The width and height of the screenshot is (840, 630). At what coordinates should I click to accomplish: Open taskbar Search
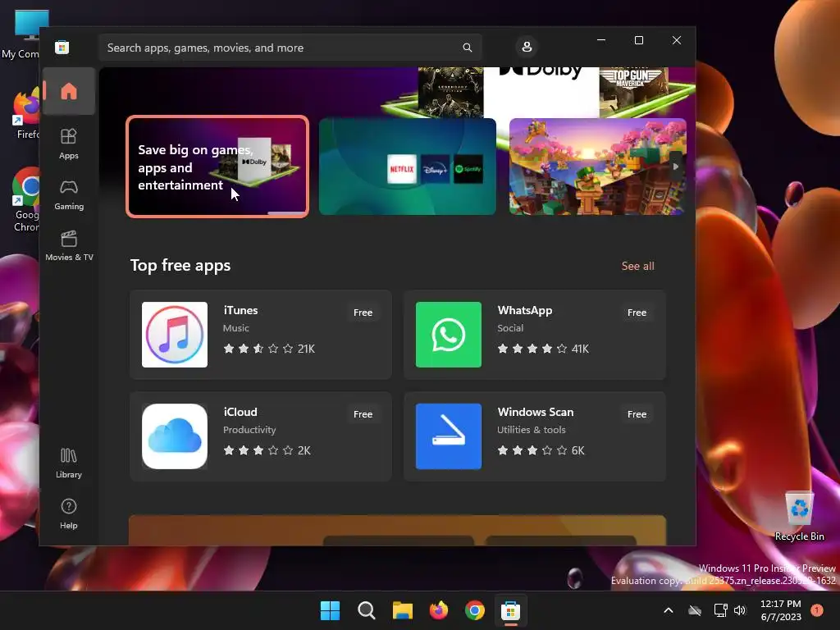(367, 610)
